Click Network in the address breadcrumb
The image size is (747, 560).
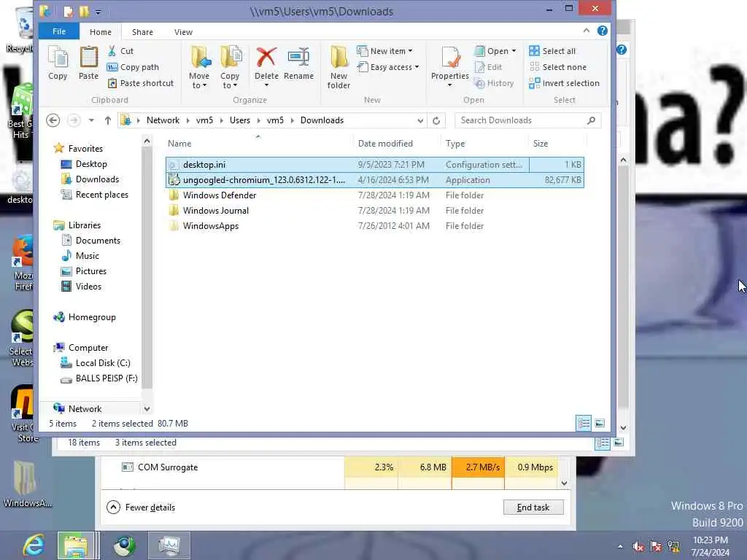[x=163, y=120]
